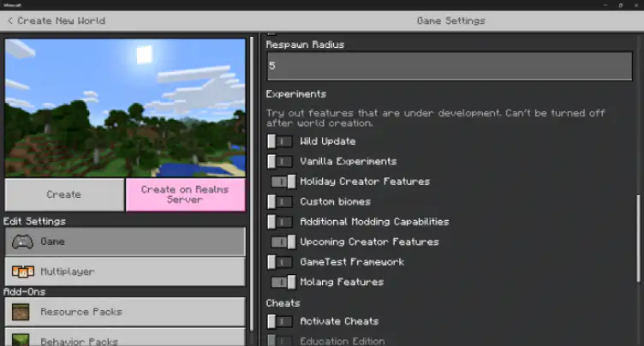This screenshot has height=346, width=644.
Task: Toggle Vanilla Experiments switch
Action: [280, 162]
